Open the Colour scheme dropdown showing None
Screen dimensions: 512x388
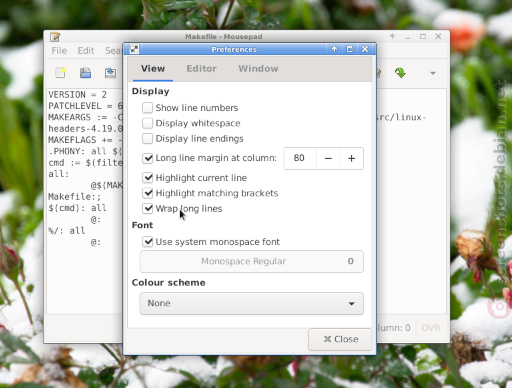(252, 303)
